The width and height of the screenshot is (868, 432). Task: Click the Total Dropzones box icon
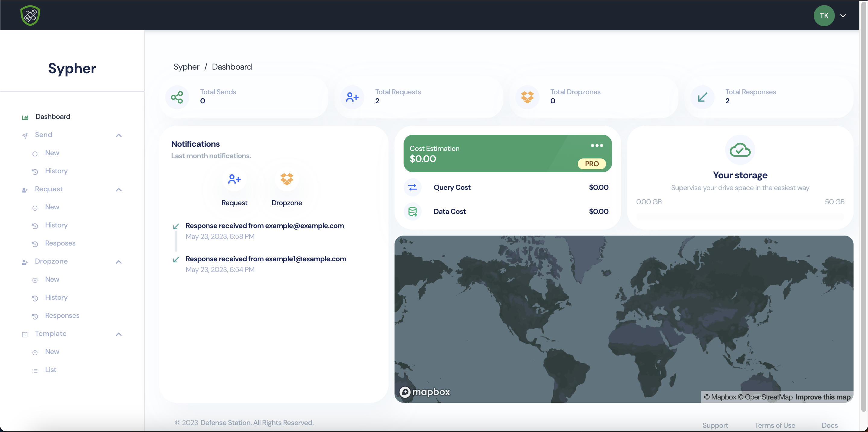(x=527, y=97)
